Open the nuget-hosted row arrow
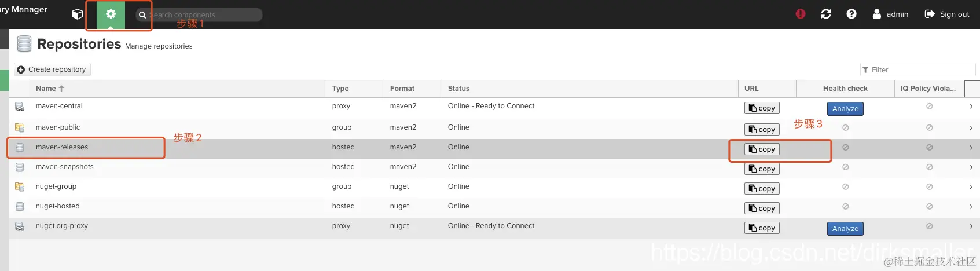 (971, 207)
